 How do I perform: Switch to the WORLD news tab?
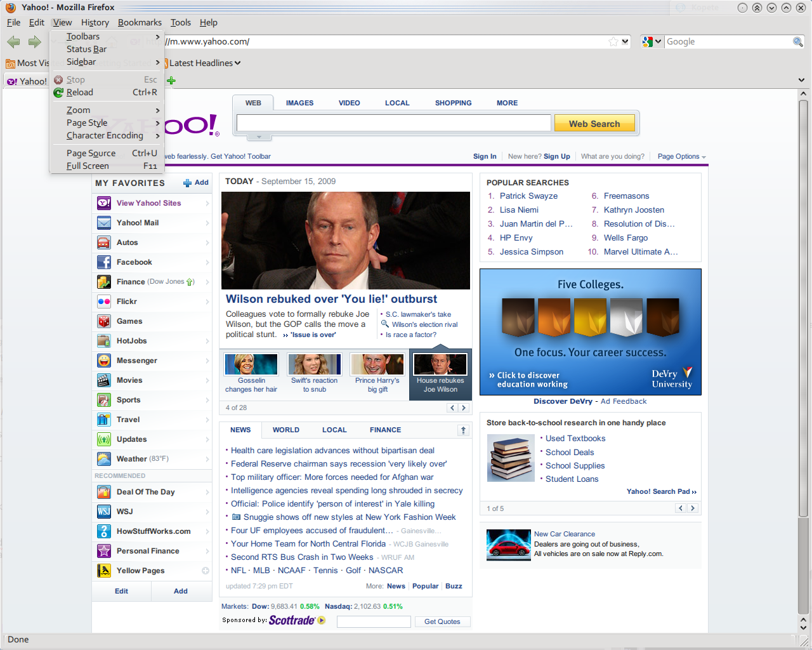click(286, 430)
